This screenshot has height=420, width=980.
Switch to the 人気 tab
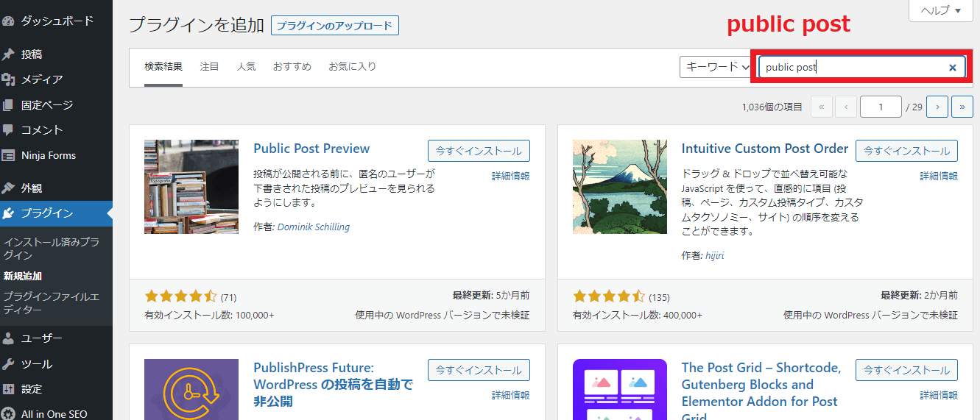tap(246, 66)
